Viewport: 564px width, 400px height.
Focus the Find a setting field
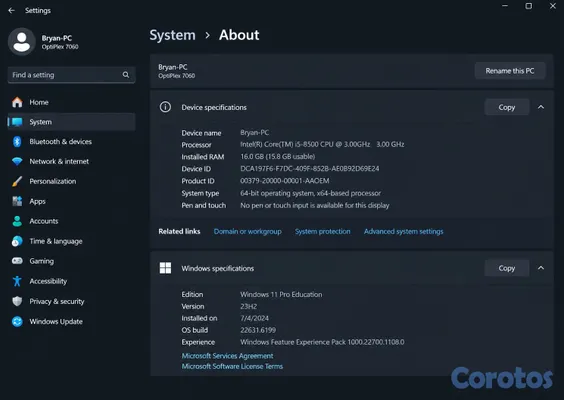tap(72, 75)
